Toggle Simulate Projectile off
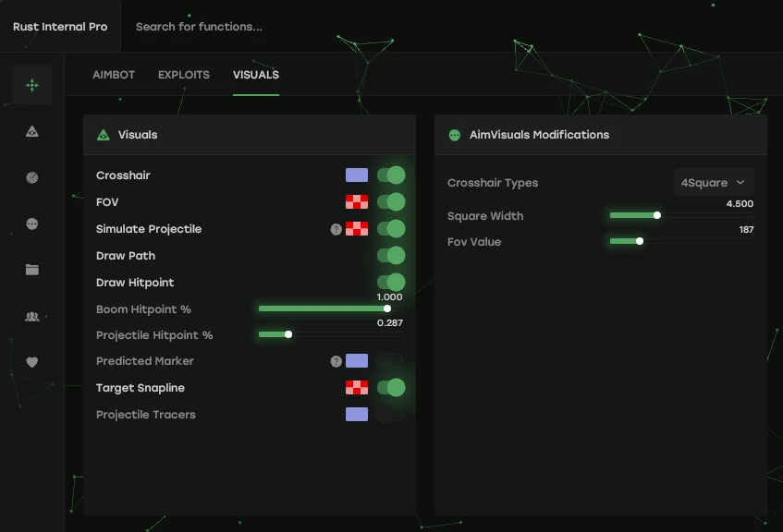The height and width of the screenshot is (532, 783). pos(391,228)
